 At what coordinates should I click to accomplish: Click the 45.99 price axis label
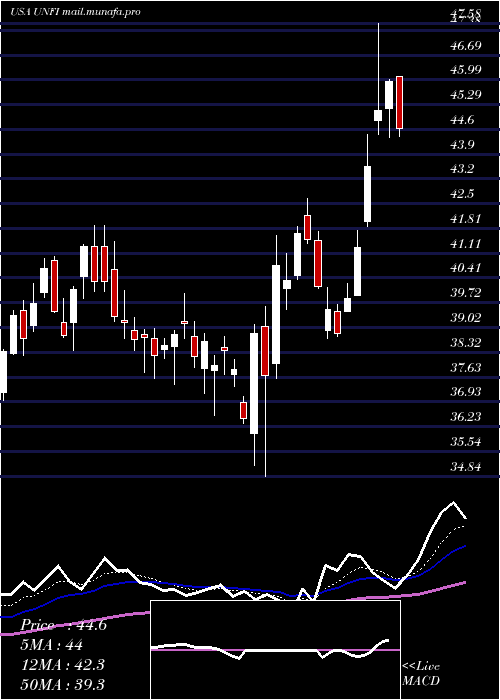[x=466, y=70]
